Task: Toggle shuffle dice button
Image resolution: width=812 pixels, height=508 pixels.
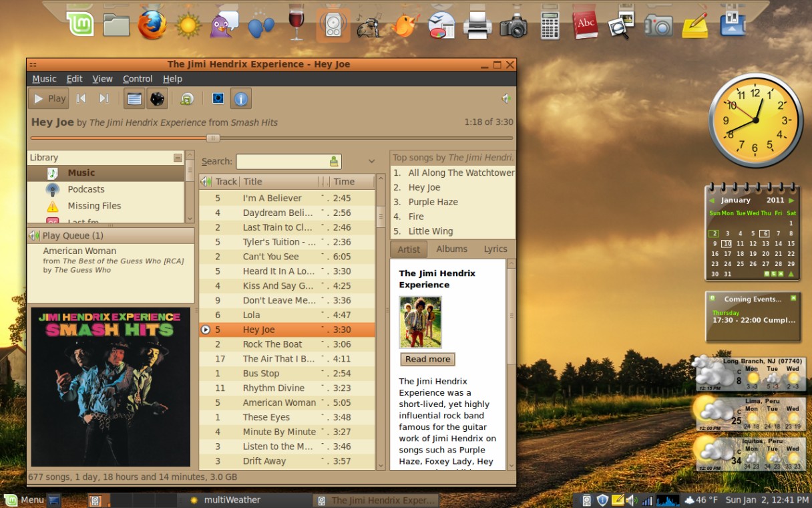Action: point(157,99)
